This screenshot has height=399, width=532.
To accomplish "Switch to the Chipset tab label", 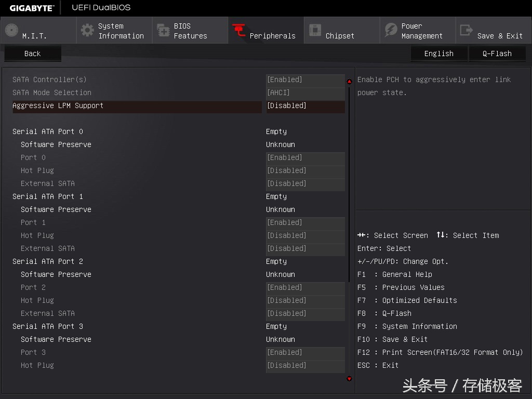I will [x=340, y=36].
